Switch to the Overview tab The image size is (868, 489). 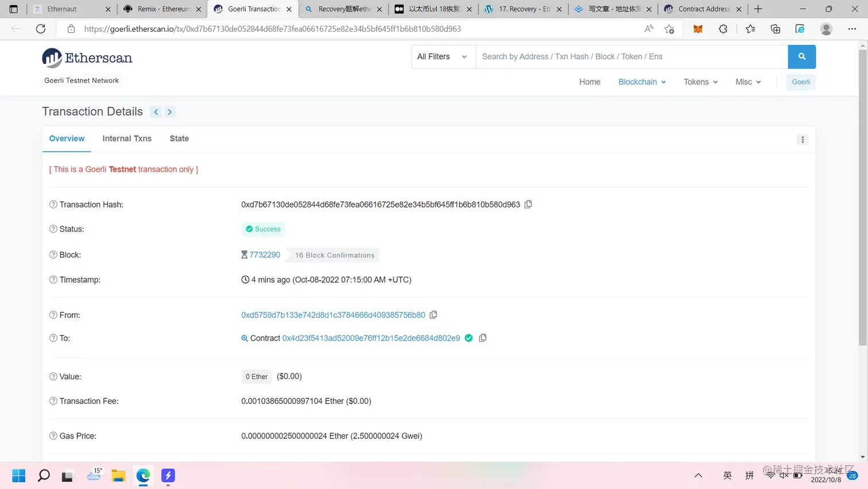pos(67,138)
